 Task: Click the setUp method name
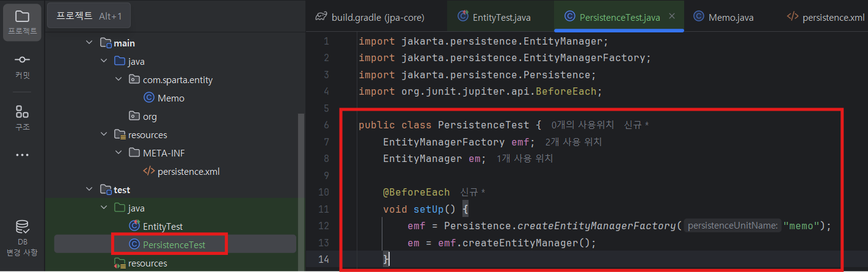coord(429,209)
